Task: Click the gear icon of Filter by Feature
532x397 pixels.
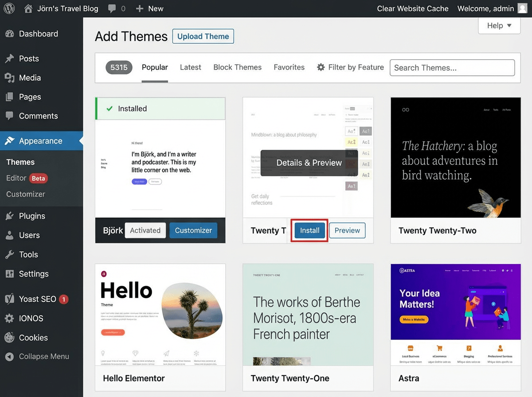Action: coord(321,67)
